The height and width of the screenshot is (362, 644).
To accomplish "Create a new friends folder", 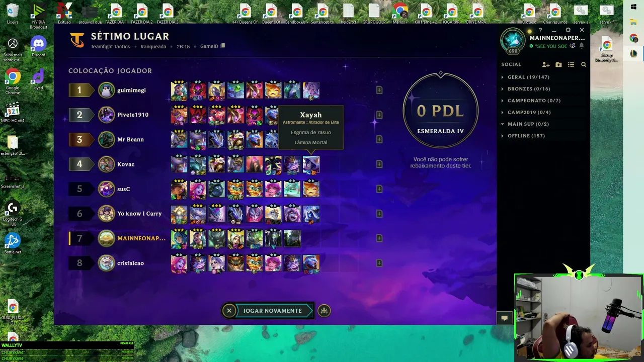I will (x=558, y=65).
